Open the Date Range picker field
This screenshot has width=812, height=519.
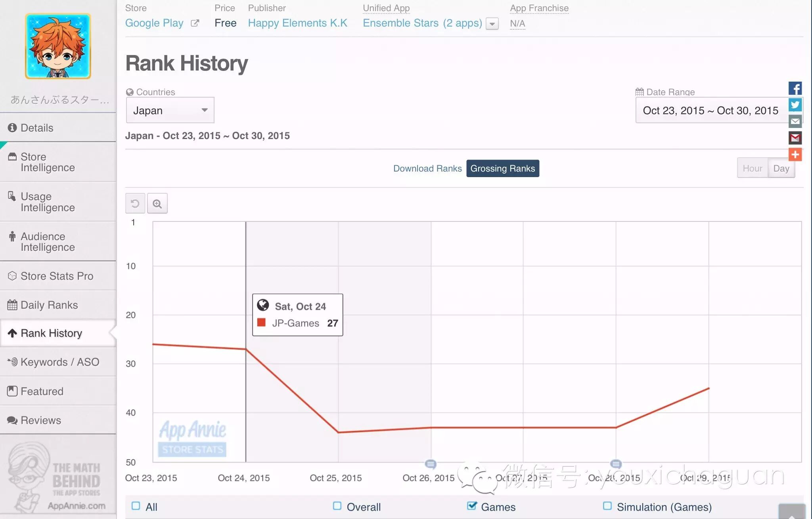(710, 111)
